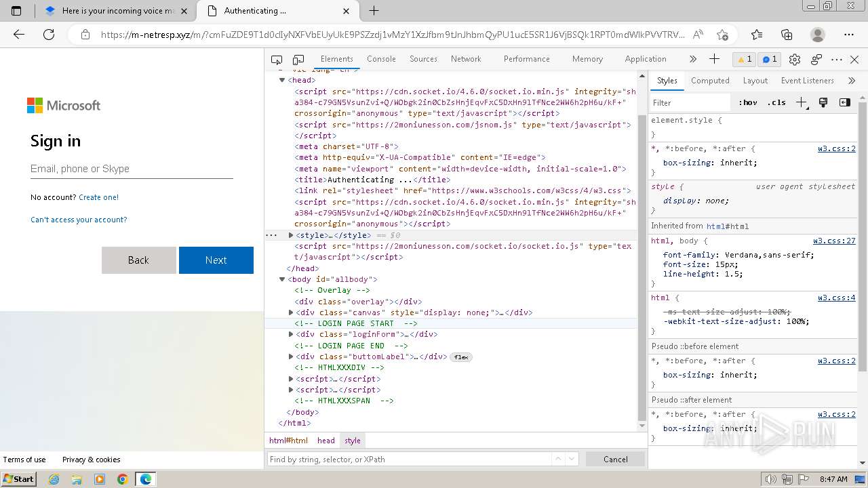This screenshot has width=868, height=488.
Task: Open the Memory tab
Action: [x=587, y=59]
